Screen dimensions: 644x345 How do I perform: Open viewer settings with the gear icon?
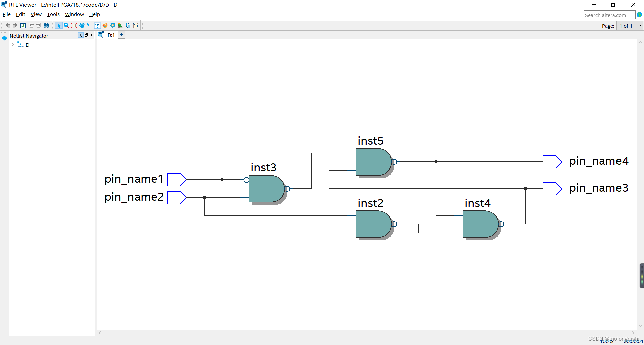point(113,25)
